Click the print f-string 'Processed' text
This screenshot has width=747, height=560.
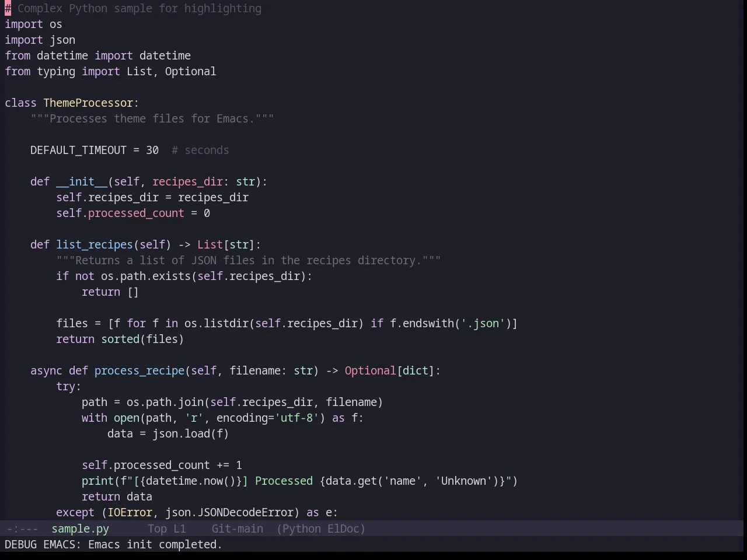click(284, 481)
